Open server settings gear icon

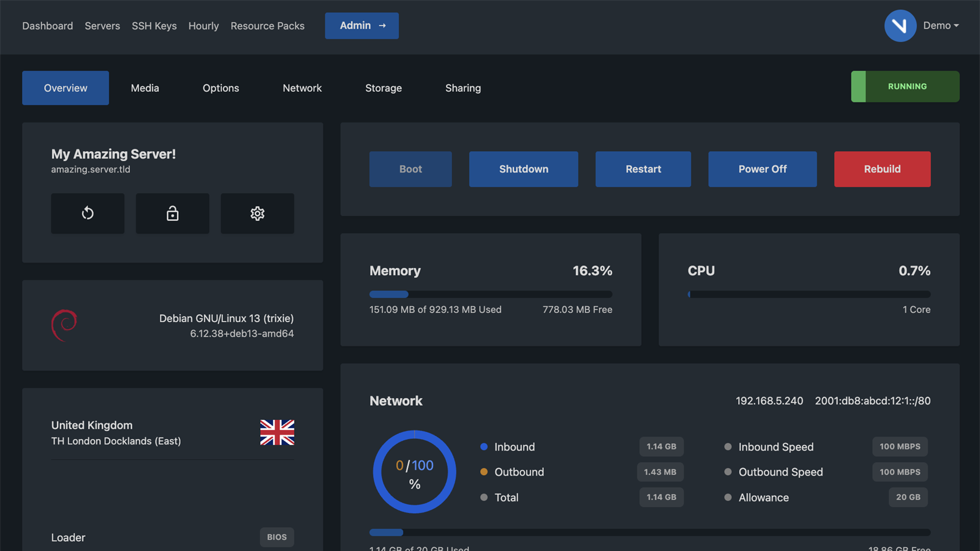[257, 213]
